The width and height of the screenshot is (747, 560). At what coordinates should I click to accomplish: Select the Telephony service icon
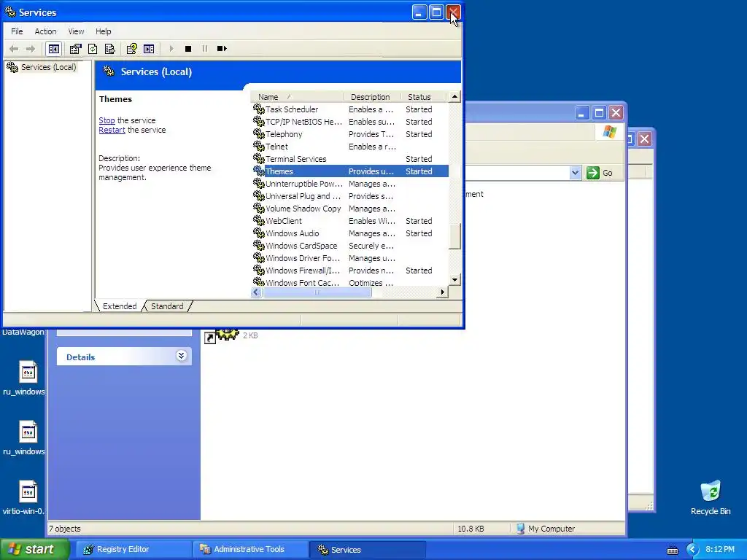point(259,134)
